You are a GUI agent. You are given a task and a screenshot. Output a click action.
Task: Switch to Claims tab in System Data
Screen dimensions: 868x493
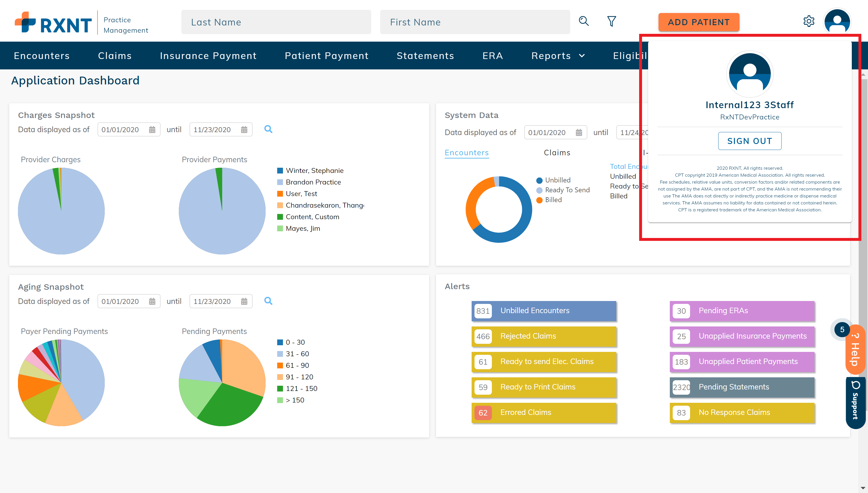(x=557, y=153)
